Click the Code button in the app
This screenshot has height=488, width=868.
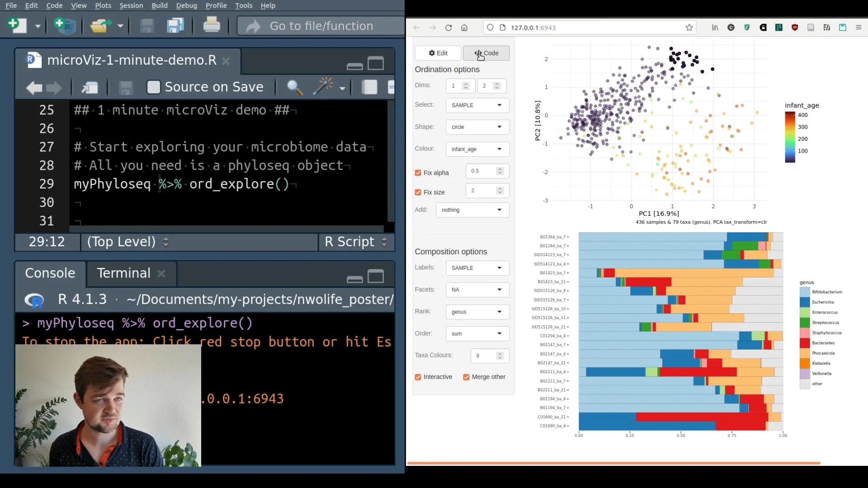point(486,53)
